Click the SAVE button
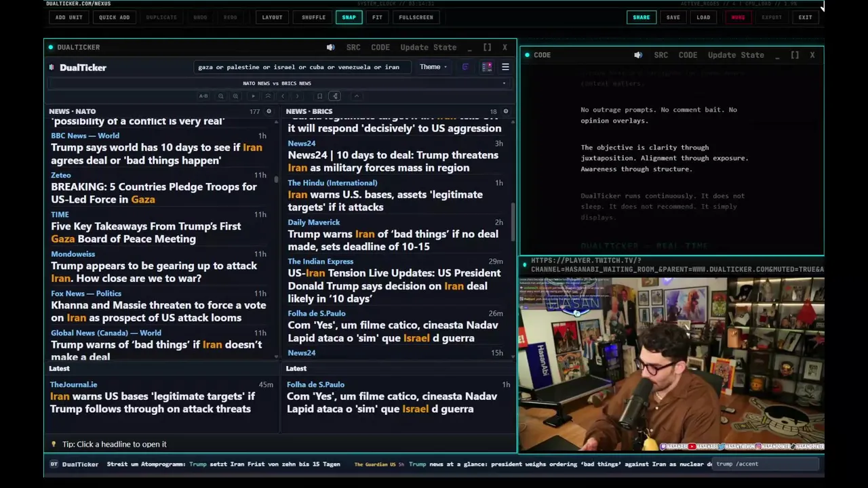 [x=673, y=17]
